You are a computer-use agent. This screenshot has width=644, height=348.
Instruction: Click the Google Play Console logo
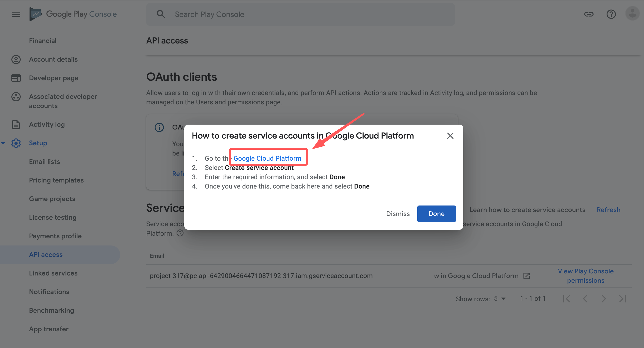[x=73, y=14]
